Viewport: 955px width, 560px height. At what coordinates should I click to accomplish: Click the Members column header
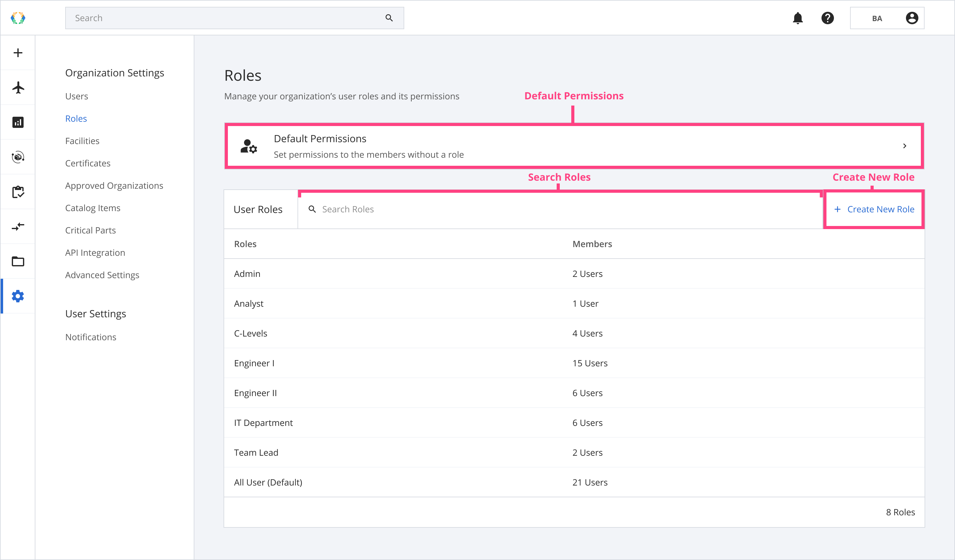592,244
